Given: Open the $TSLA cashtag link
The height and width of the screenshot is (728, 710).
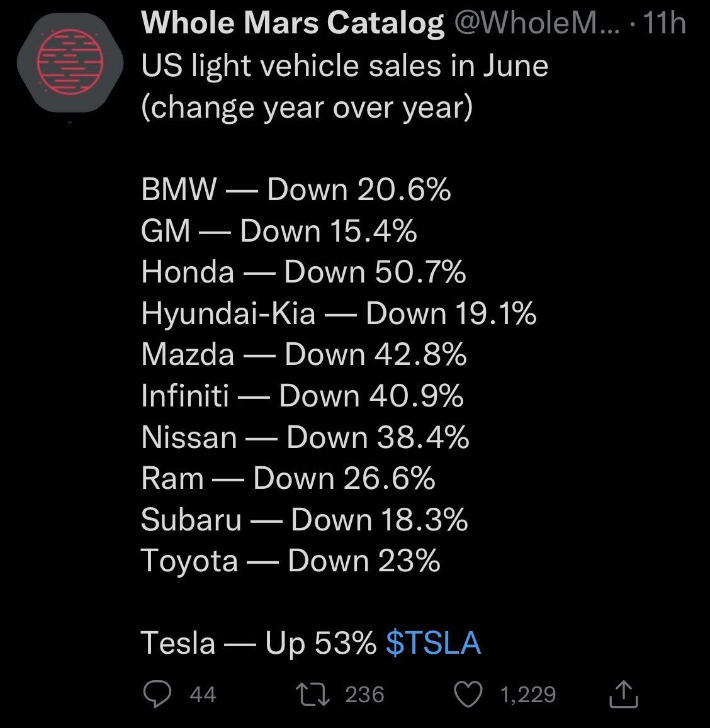Looking at the screenshot, I should click(433, 643).
